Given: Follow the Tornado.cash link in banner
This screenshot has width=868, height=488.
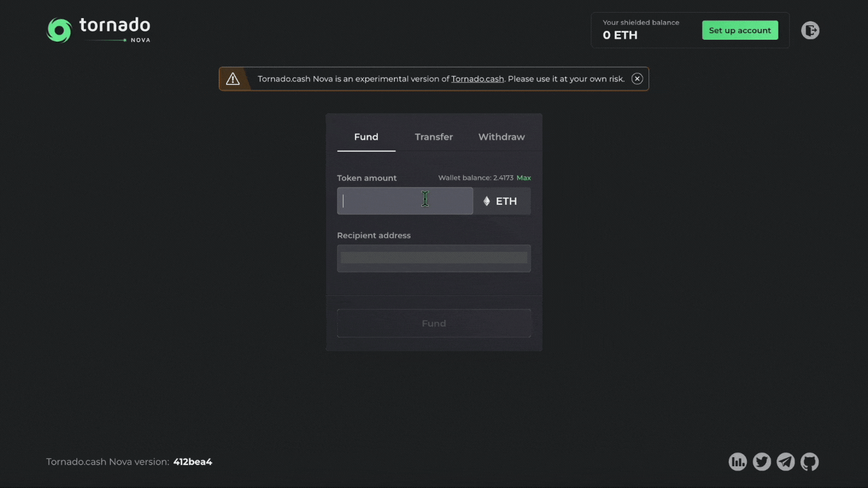Looking at the screenshot, I should 477,79.
